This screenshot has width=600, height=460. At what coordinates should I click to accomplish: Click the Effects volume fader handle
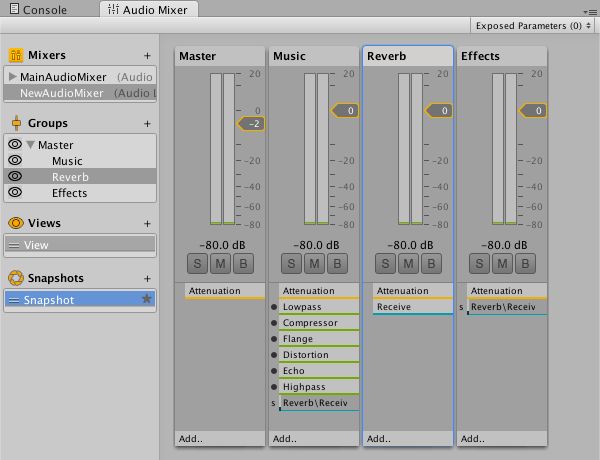pos(533,111)
